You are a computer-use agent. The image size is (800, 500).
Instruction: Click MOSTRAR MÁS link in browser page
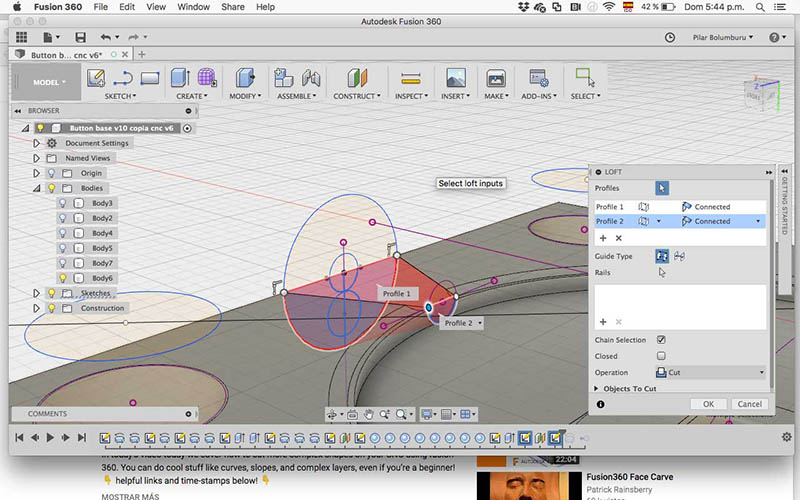coord(130,496)
